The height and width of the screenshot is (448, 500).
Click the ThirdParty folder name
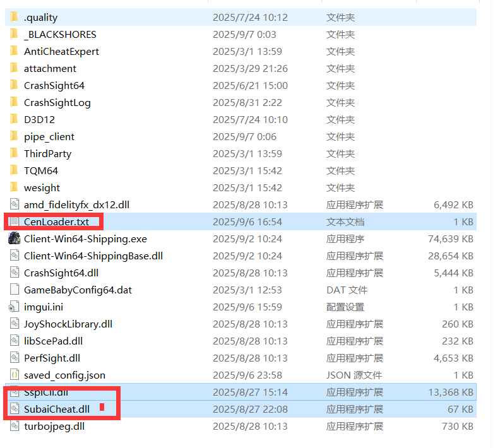click(x=47, y=153)
